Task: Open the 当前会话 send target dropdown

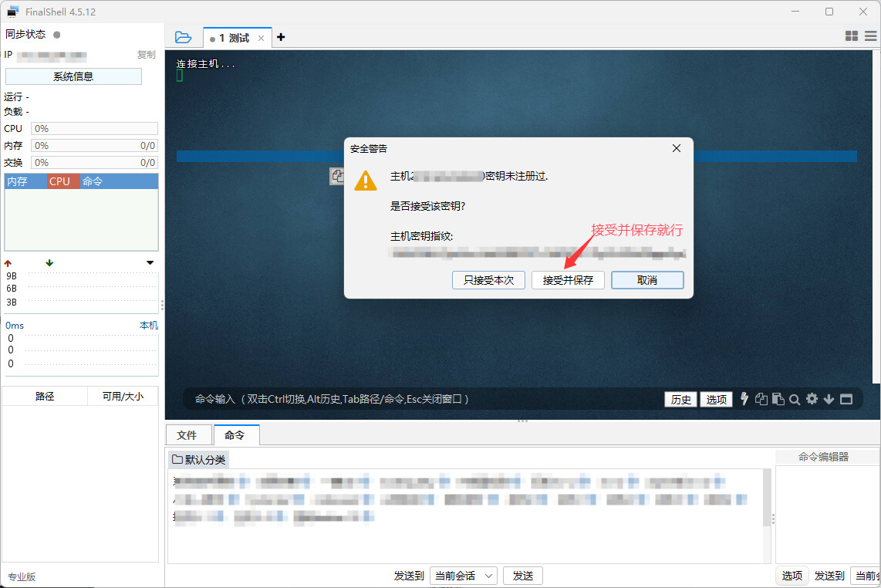Action: pyautogui.click(x=463, y=576)
